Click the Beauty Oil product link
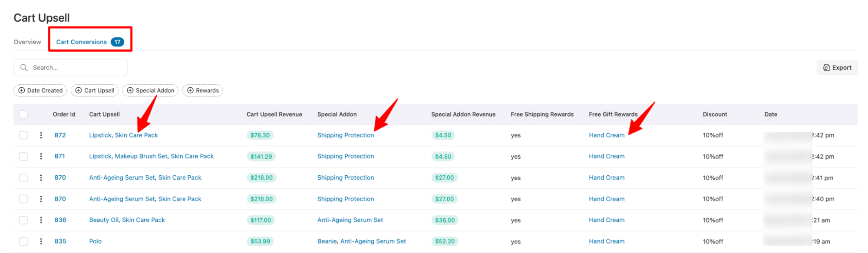Screen dimensions: 868x253 (104, 220)
